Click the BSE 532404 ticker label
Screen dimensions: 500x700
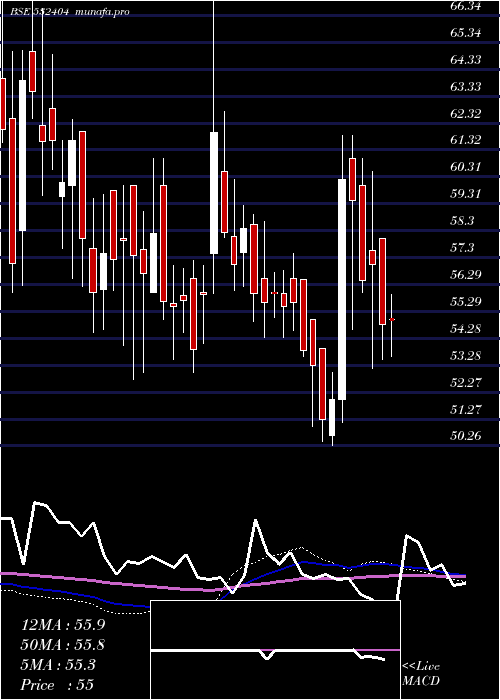click(40, 12)
